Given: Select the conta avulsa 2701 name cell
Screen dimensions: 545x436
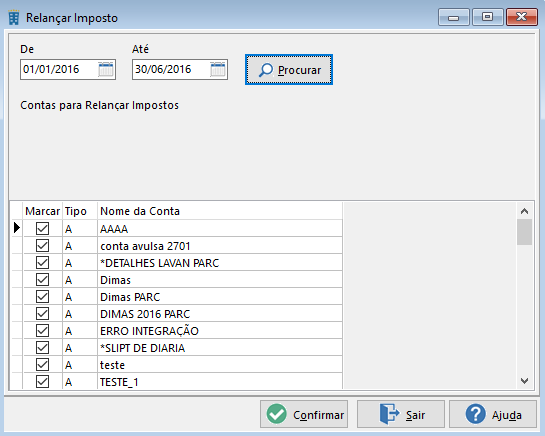Looking at the screenshot, I should 220,245.
